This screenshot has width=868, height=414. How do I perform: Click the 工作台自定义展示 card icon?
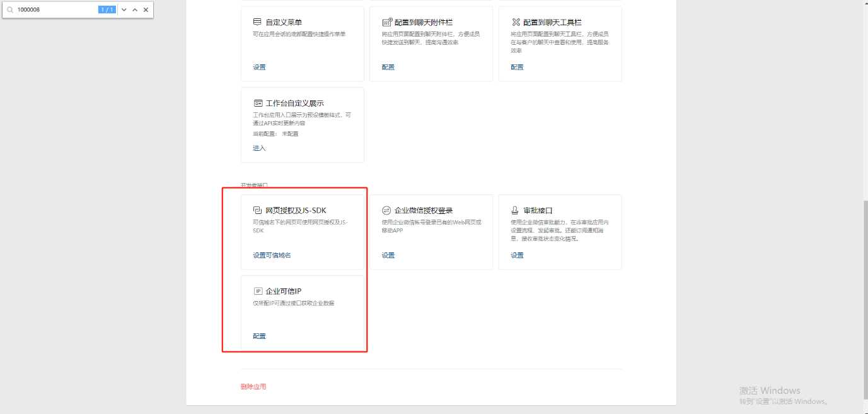click(x=258, y=103)
